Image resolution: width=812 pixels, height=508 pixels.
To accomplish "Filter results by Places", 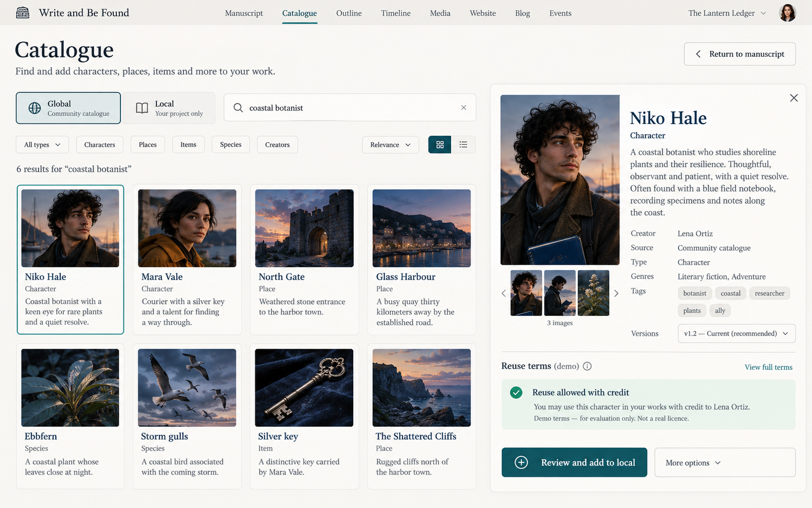I will (147, 145).
